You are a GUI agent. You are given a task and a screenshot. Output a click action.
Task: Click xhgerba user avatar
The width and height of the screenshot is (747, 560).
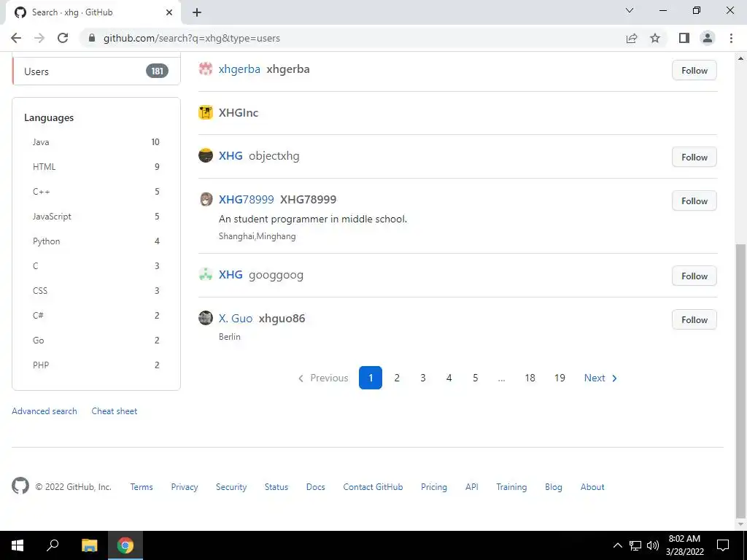[205, 69]
